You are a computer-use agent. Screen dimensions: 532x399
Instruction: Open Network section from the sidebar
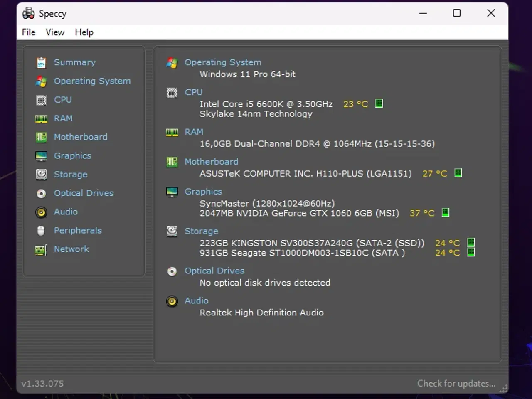71,249
